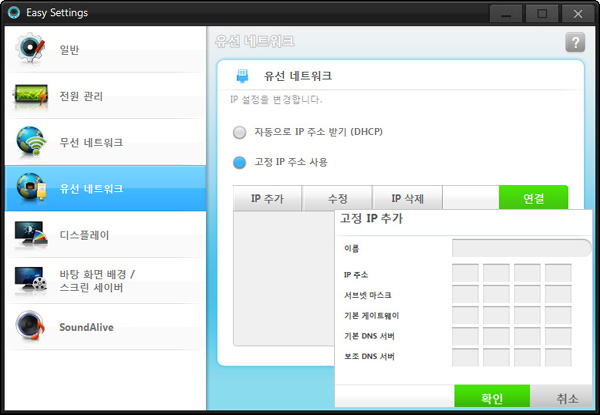Click the 전원 관리 battery icon

pyautogui.click(x=31, y=97)
